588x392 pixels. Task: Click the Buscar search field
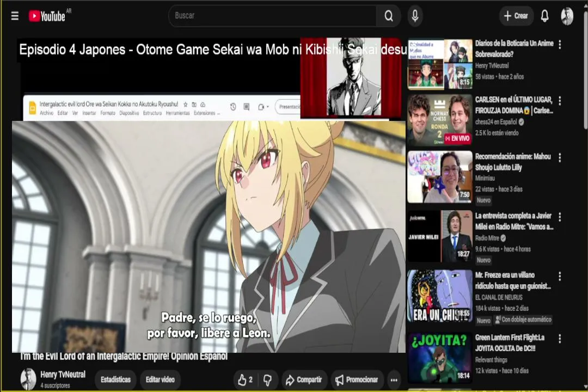coord(273,16)
